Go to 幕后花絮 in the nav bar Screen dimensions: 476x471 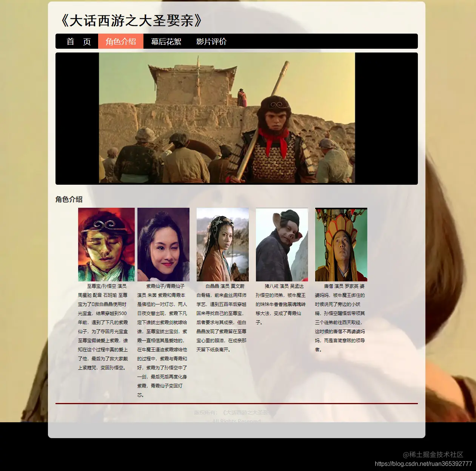pos(166,42)
